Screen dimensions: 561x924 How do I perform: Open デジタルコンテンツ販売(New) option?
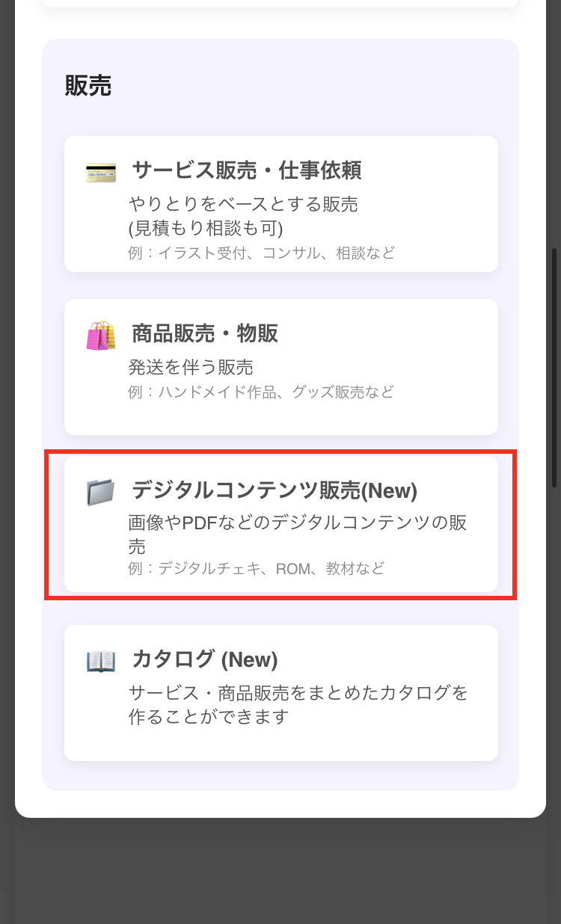click(281, 524)
